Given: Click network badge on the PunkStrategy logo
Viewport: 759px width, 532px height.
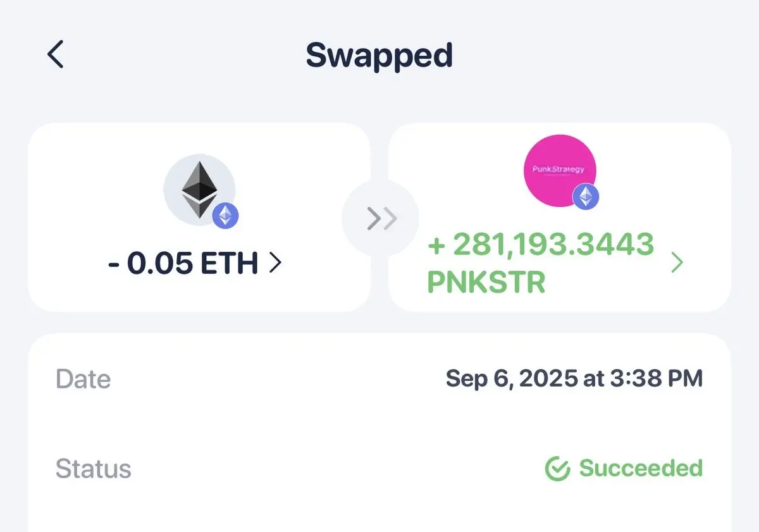Looking at the screenshot, I should tap(586, 197).
